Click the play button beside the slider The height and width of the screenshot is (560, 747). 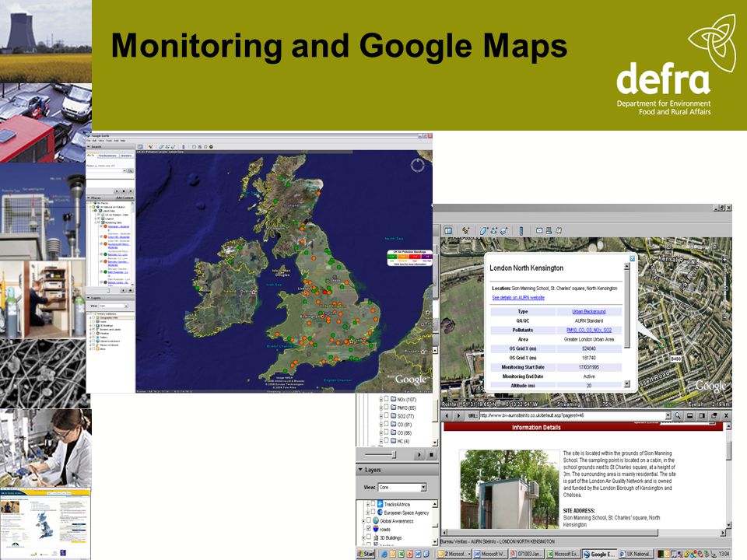tap(419, 455)
